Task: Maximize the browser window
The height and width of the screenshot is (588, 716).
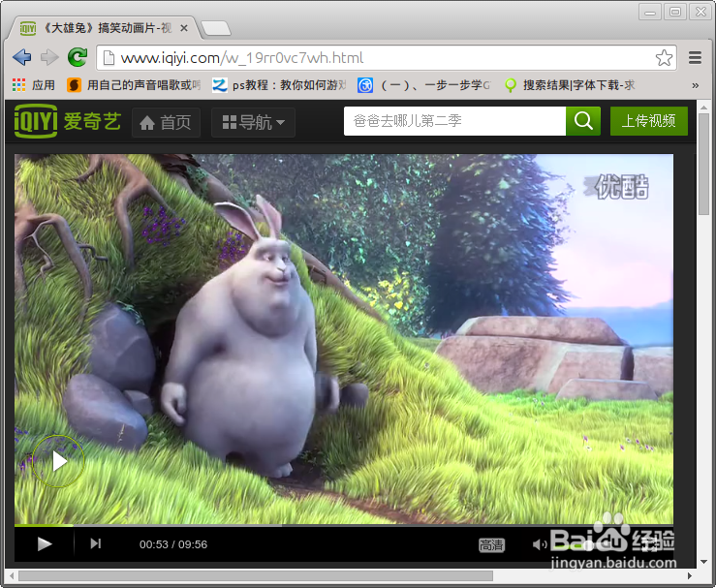Action: pos(675,12)
